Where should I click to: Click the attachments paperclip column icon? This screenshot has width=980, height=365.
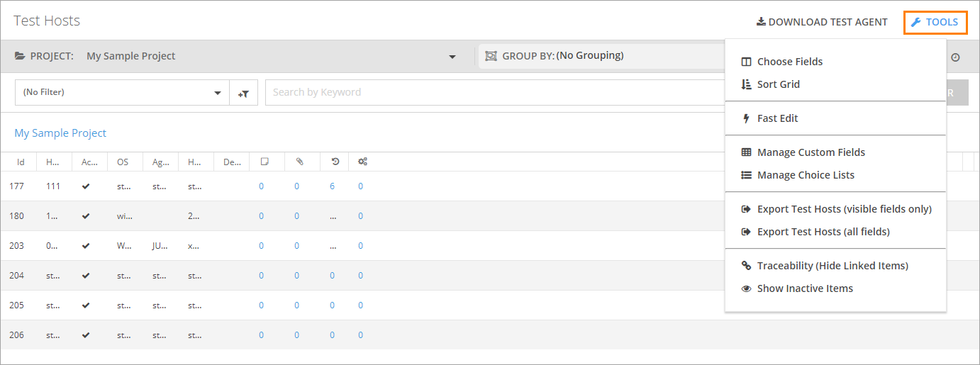[299, 162]
